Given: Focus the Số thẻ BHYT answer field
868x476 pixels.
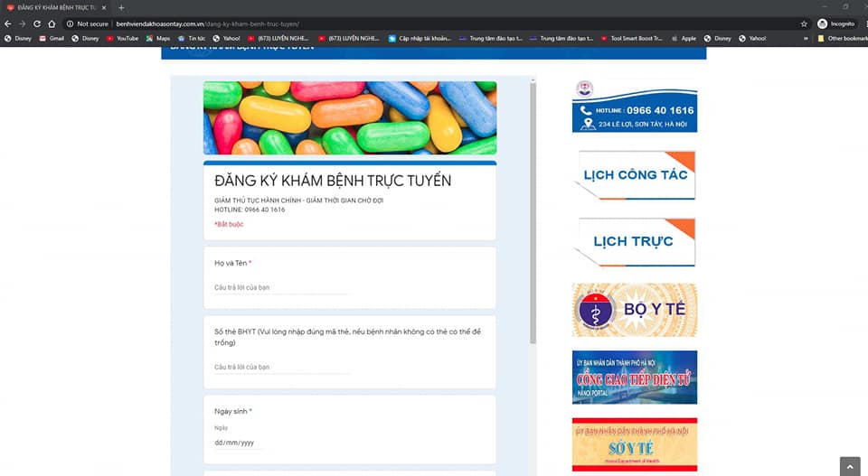Looking at the screenshot, I should pyautogui.click(x=281, y=367).
